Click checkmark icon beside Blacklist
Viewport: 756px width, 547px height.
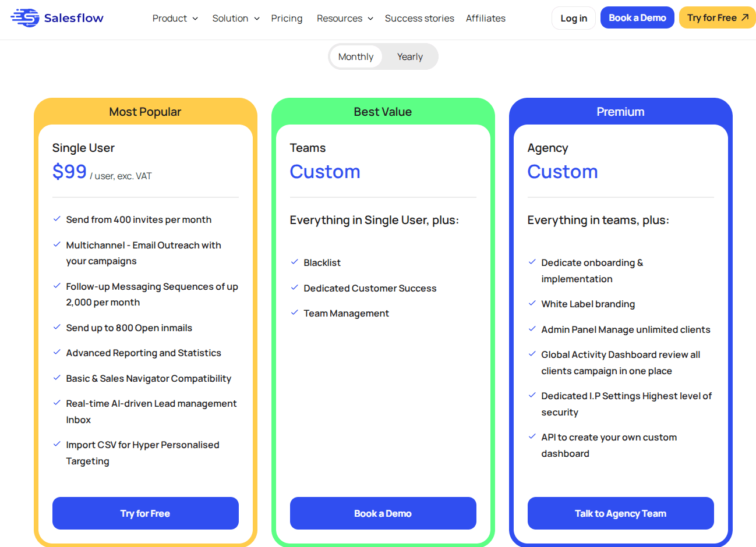coord(294,262)
